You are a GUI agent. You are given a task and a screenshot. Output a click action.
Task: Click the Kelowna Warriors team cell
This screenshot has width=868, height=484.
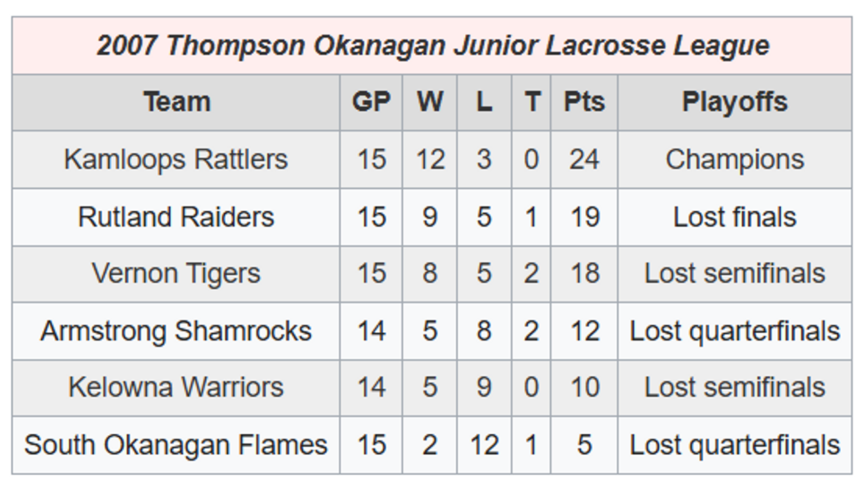pyautogui.click(x=176, y=388)
